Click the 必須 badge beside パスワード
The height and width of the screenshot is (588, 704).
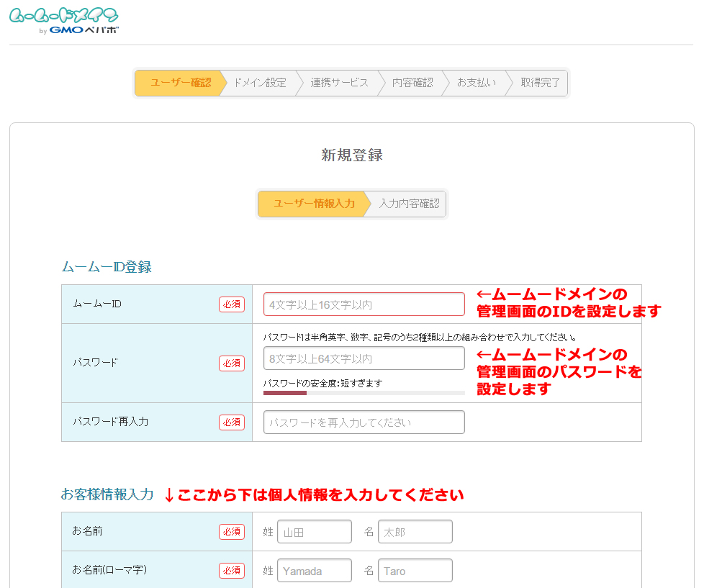point(231,363)
